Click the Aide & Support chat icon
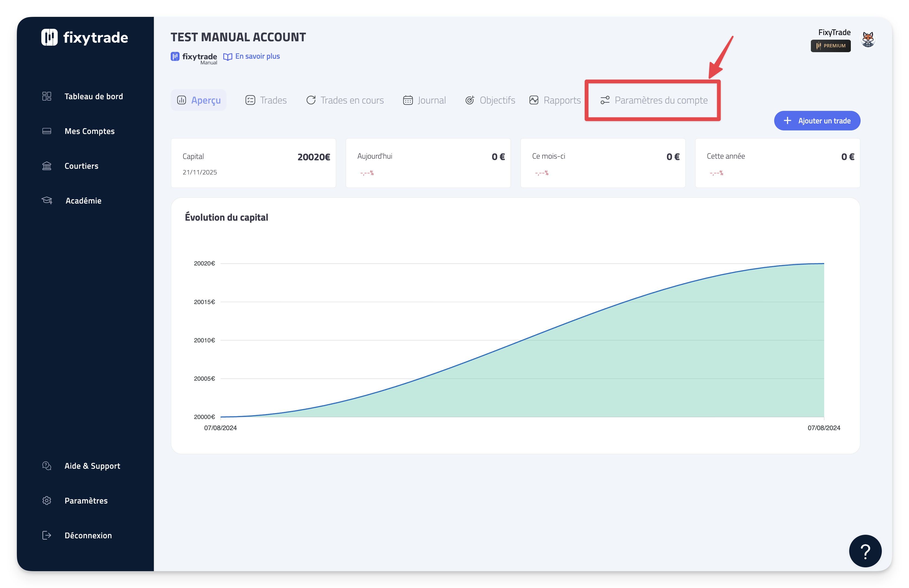Image resolution: width=909 pixels, height=588 pixels. point(46,466)
